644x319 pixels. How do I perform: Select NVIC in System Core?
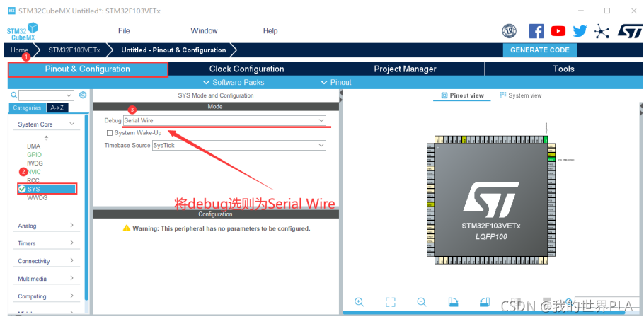34,172
